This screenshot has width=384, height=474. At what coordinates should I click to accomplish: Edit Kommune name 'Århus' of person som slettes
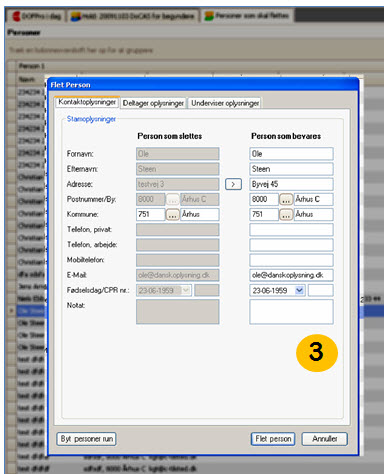[199, 214]
